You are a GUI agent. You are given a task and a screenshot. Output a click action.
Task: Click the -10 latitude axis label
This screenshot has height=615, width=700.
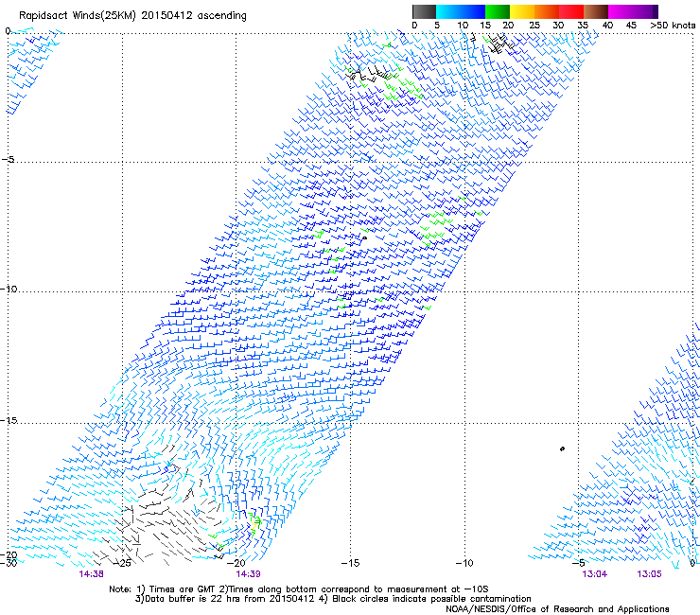(x=9, y=289)
